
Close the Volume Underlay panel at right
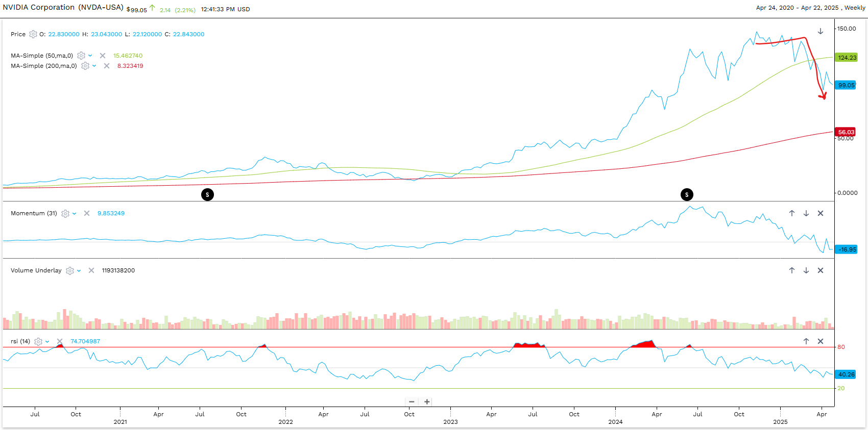821,270
